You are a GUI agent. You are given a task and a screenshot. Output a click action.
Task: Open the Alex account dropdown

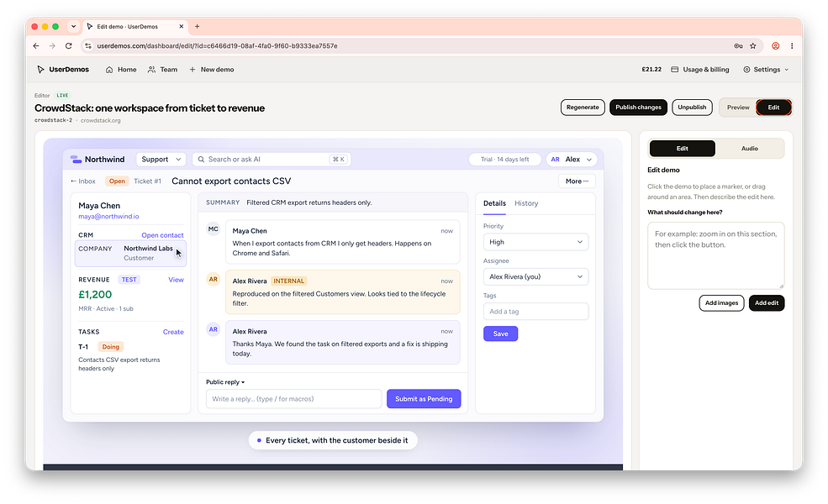pos(572,160)
